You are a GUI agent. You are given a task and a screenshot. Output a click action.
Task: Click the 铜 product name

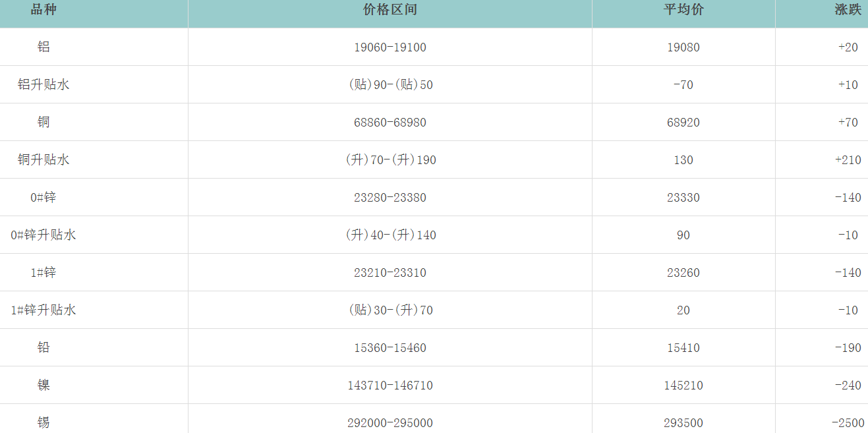43,123
